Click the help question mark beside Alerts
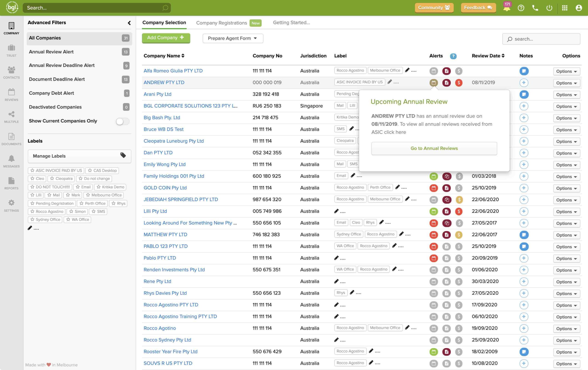 click(x=453, y=56)
